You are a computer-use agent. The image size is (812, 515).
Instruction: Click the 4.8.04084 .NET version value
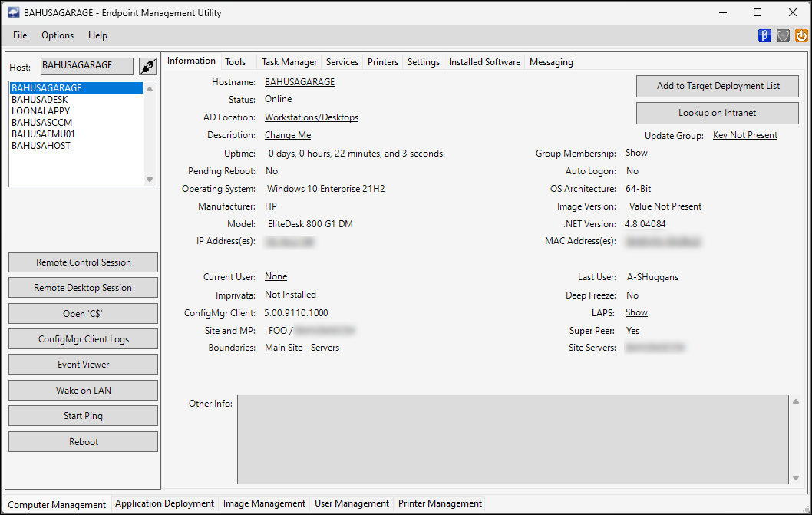coord(645,224)
